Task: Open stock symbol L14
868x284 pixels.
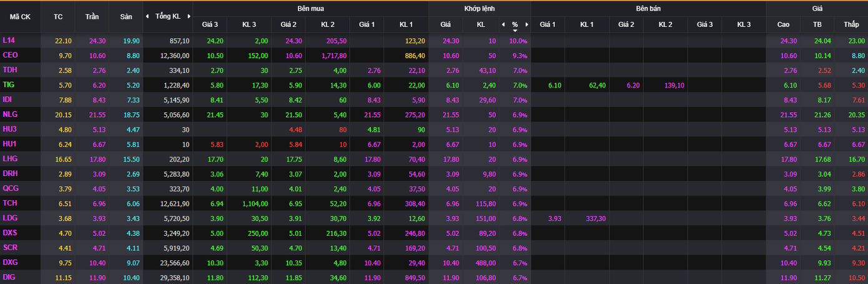Action: pos(9,41)
